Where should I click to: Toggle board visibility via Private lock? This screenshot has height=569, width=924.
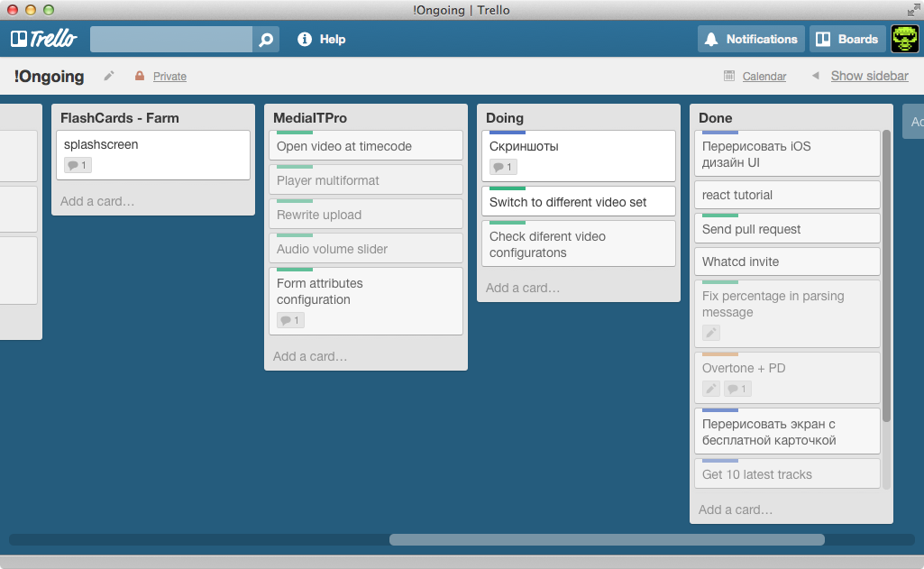[x=160, y=77]
